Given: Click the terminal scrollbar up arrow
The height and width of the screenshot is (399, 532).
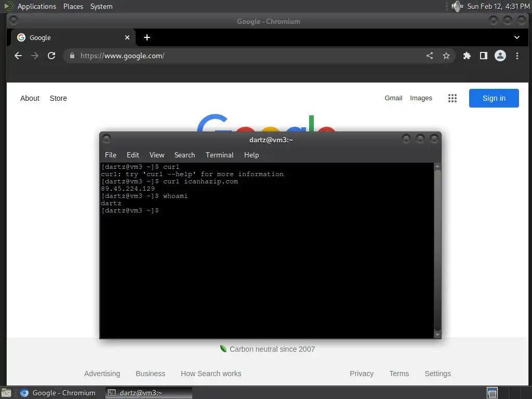Looking at the screenshot, I should [x=437, y=166].
